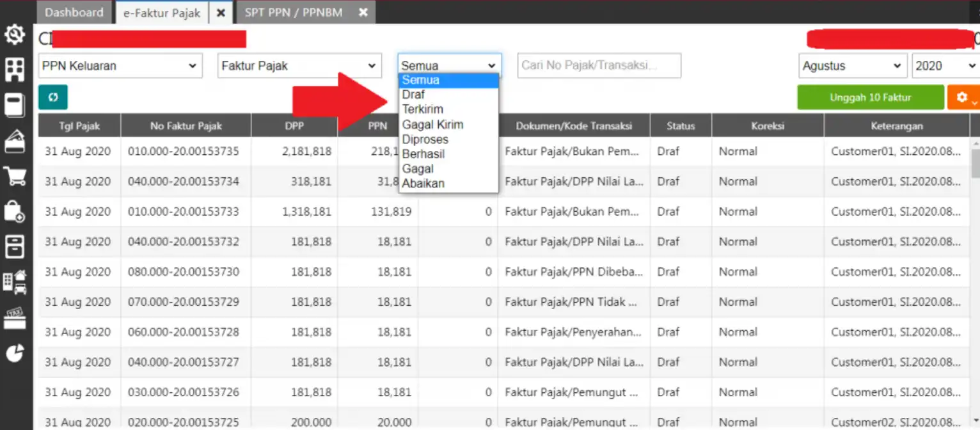
Task: Click the PPN value 131,819
Action: (x=391, y=212)
